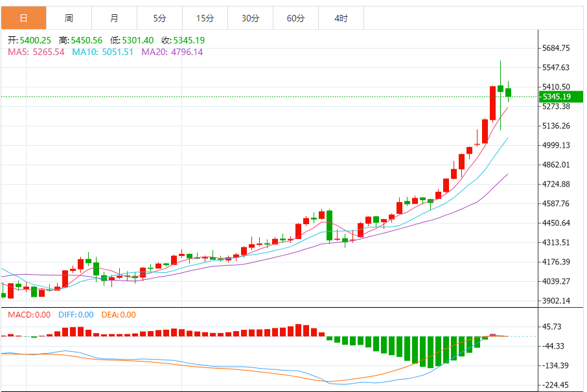
Task: Click the -224.45 MACD axis label
Action: click(556, 385)
